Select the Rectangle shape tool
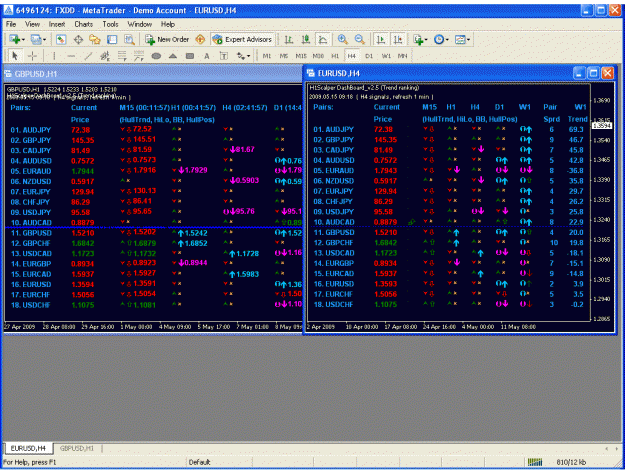This screenshot has height=470, width=625. [190, 56]
